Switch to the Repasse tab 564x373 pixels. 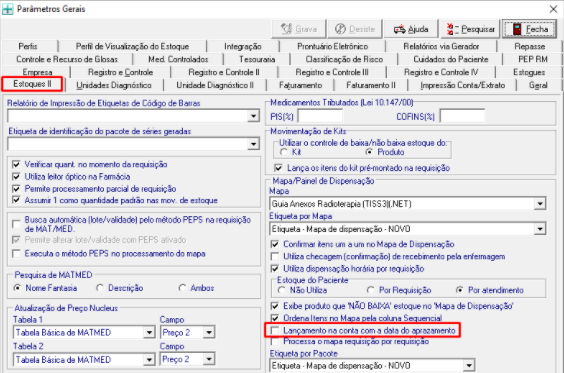[x=529, y=46]
